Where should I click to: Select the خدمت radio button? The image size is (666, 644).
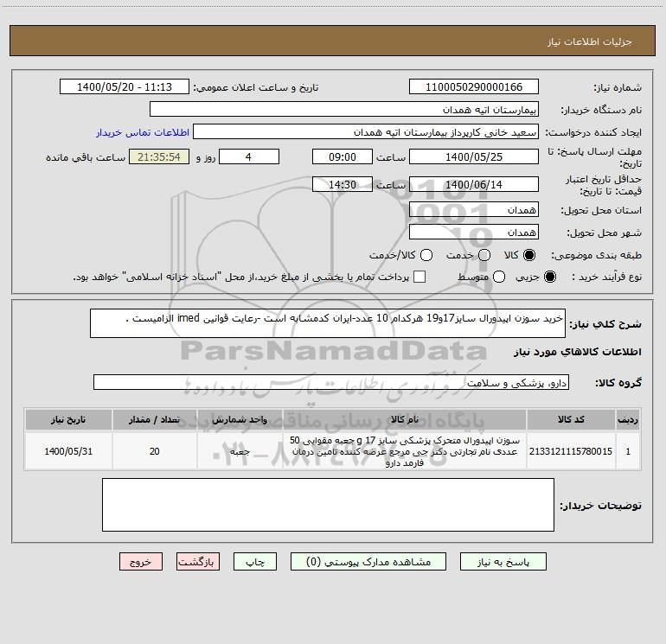(484, 255)
